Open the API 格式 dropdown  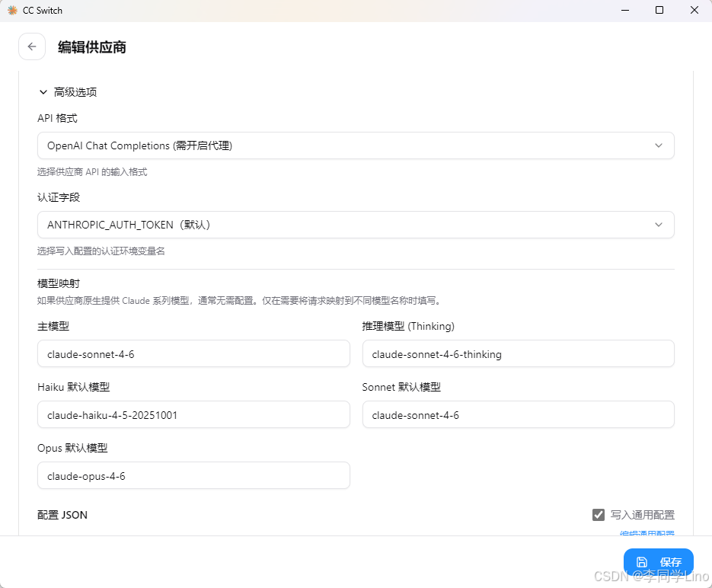tap(356, 145)
